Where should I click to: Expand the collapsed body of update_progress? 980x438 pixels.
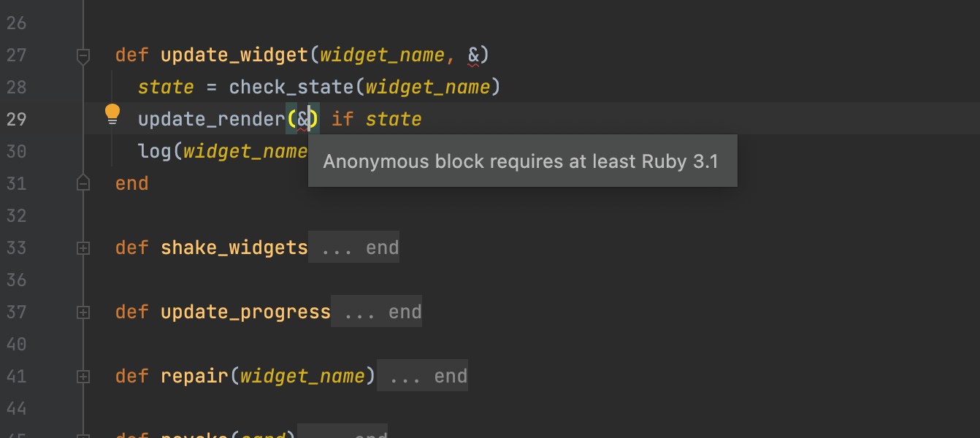(376, 311)
